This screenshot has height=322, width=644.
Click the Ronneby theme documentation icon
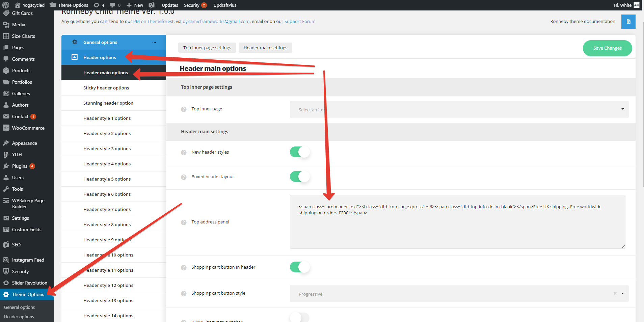628,22
